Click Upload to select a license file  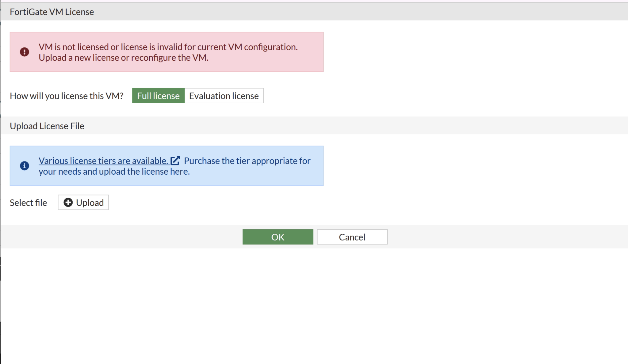click(83, 202)
